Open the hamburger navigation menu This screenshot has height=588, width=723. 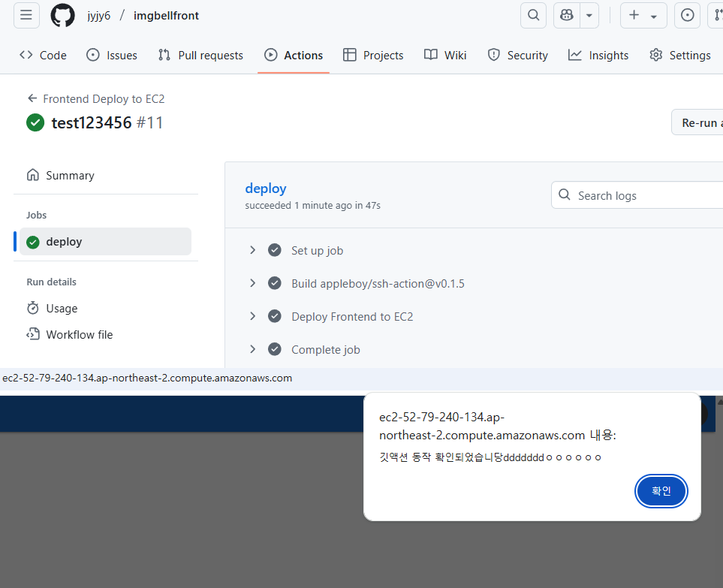tap(26, 15)
